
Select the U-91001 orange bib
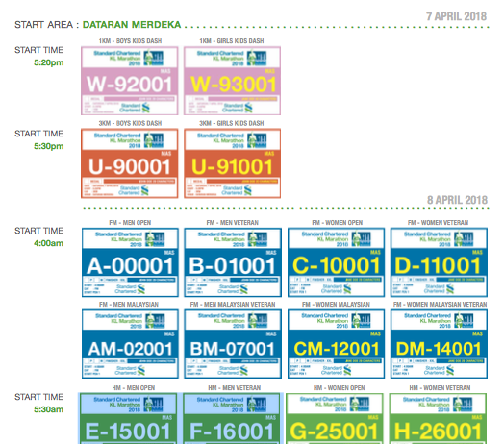[x=232, y=163]
